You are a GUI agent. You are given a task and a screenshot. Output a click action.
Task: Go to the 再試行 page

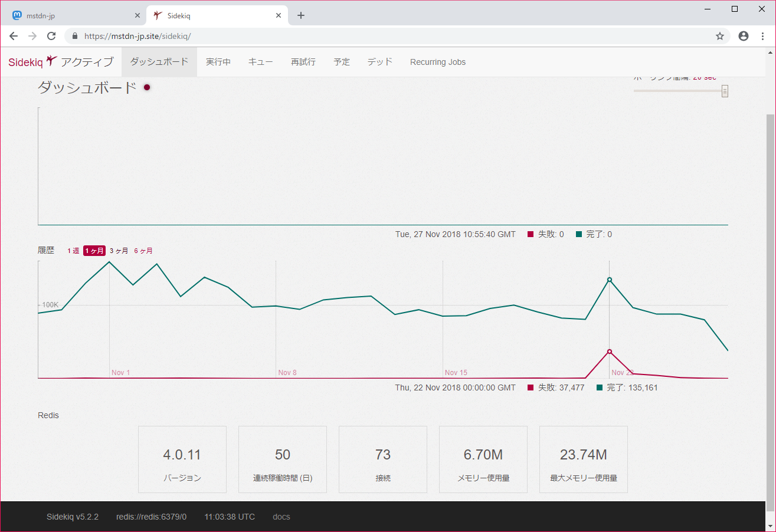[x=303, y=62]
